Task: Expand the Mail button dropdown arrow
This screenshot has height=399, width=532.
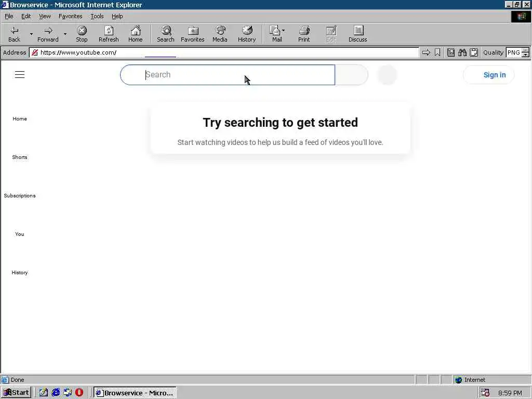Action: click(284, 31)
